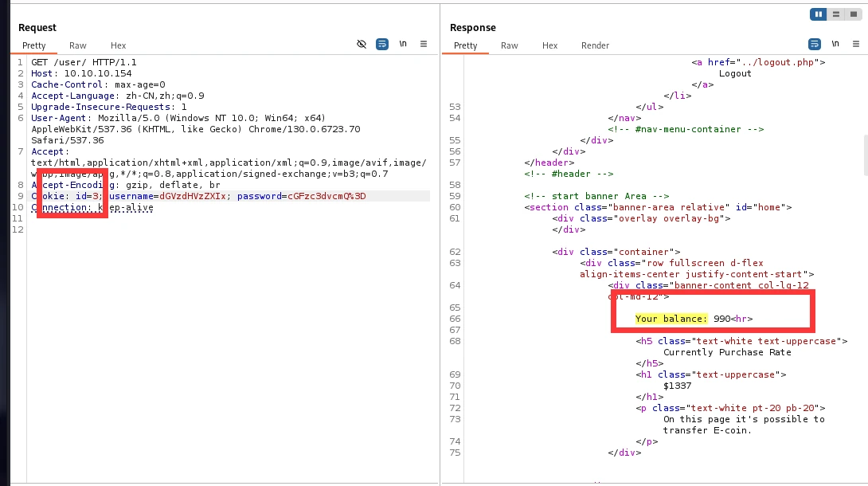Switch to the Request Hex tab
The width and height of the screenshot is (868, 486).
[118, 45]
